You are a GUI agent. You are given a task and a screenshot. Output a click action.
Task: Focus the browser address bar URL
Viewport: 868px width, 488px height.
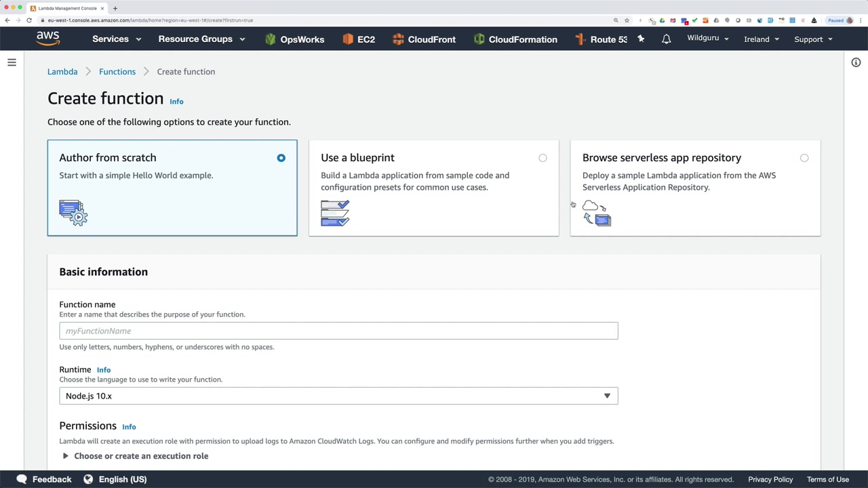(151, 20)
